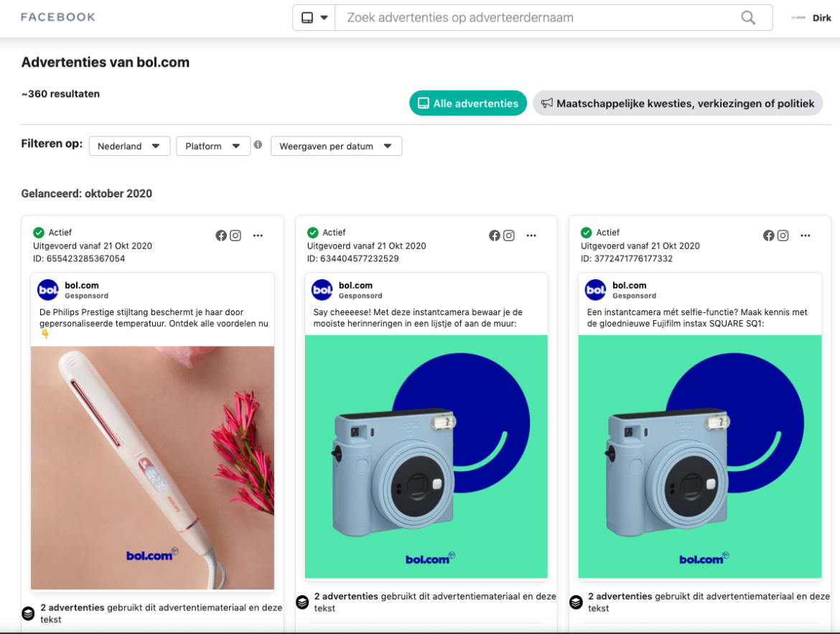Click stacked layers icon under Fujifilm SQUARE ad
The height and width of the screenshot is (634, 840).
(x=576, y=602)
